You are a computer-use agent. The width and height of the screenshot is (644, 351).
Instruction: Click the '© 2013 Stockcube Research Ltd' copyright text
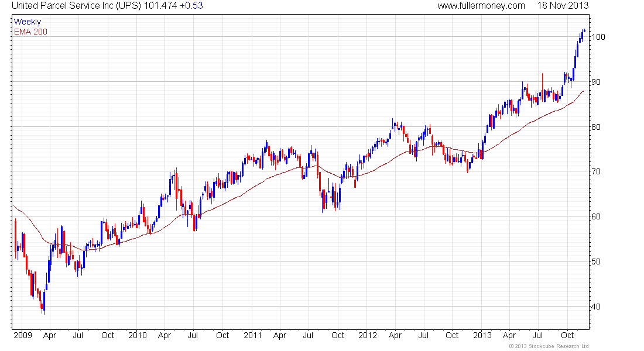click(x=549, y=346)
